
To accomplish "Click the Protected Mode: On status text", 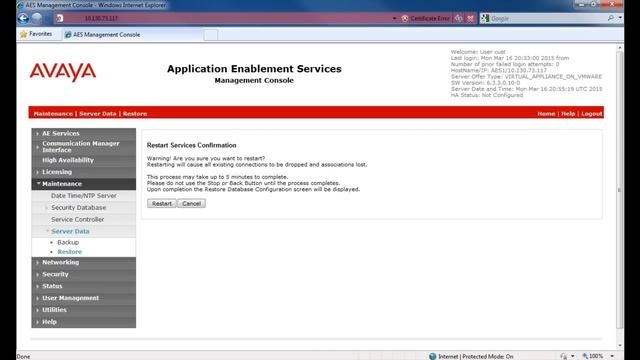I will [487, 356].
